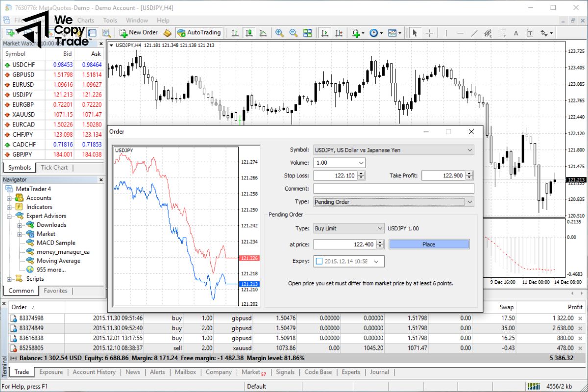Enable the Expiry checkbox in Order dialog
The width and height of the screenshot is (588, 392).
pyautogui.click(x=319, y=262)
